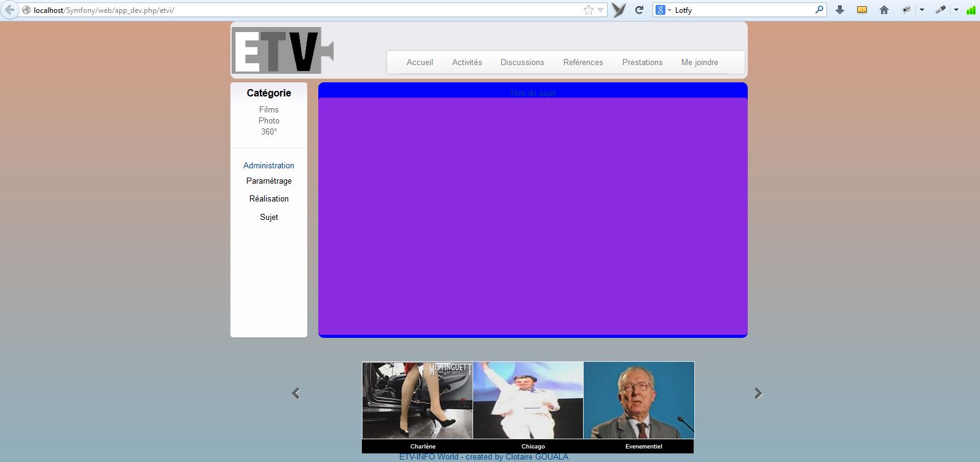Open the downloads arrow icon
The width and height of the screenshot is (980, 462).
coord(840,10)
